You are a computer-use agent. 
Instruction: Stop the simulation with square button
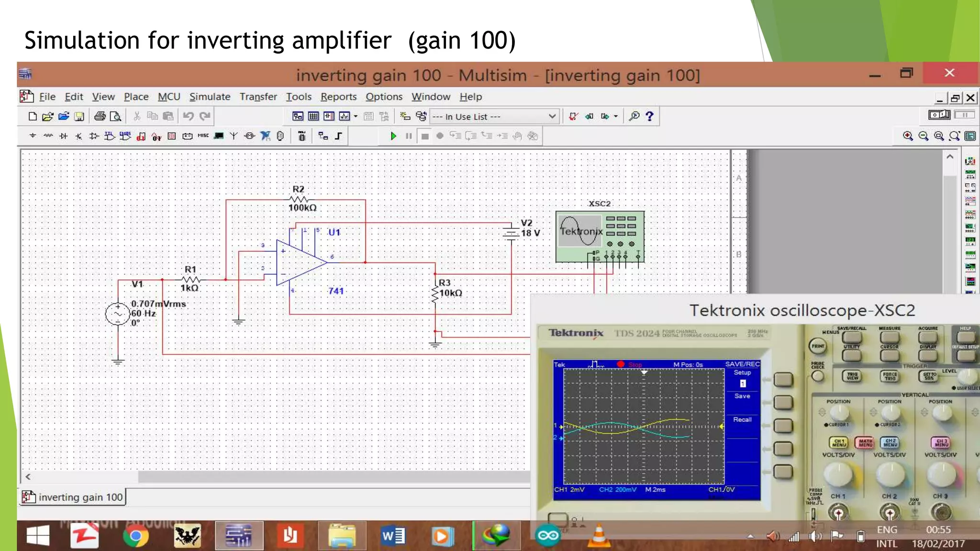click(424, 136)
